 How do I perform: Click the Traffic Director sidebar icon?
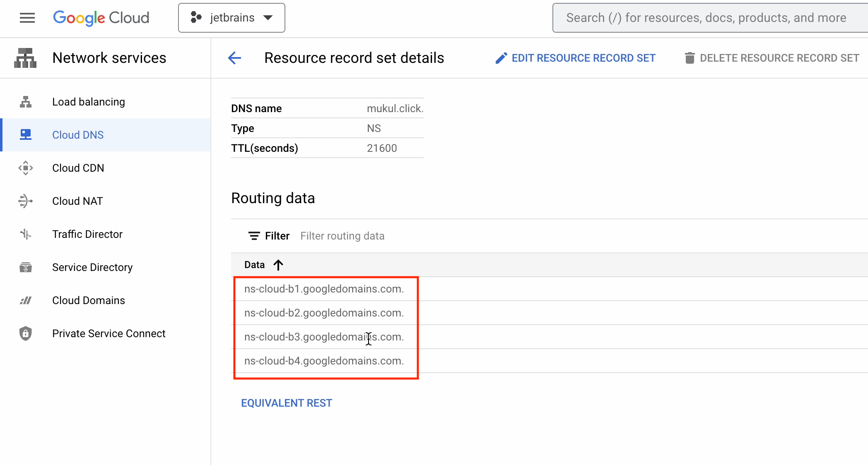tap(26, 234)
